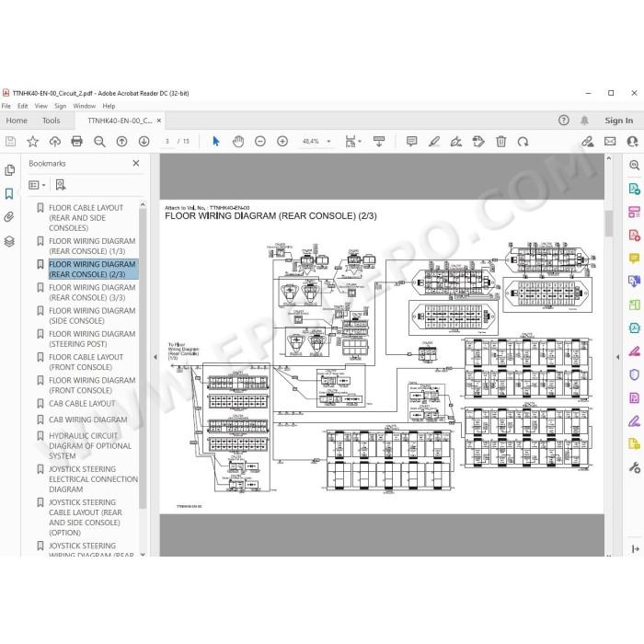Click the document vertical scrollbar thumb
644x644 pixels.
609,224
